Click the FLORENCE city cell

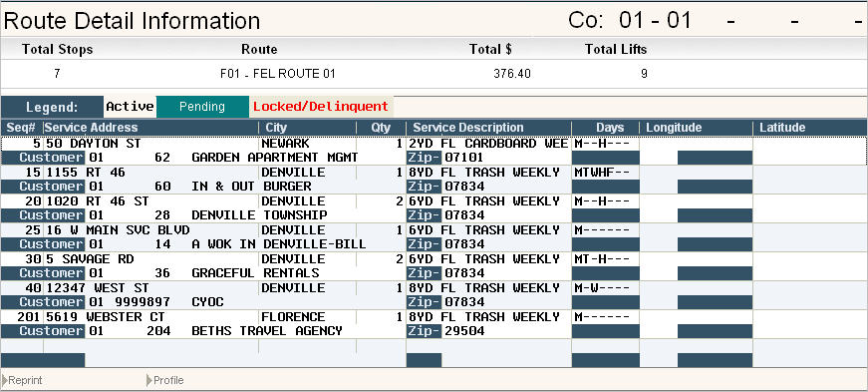pos(293,316)
